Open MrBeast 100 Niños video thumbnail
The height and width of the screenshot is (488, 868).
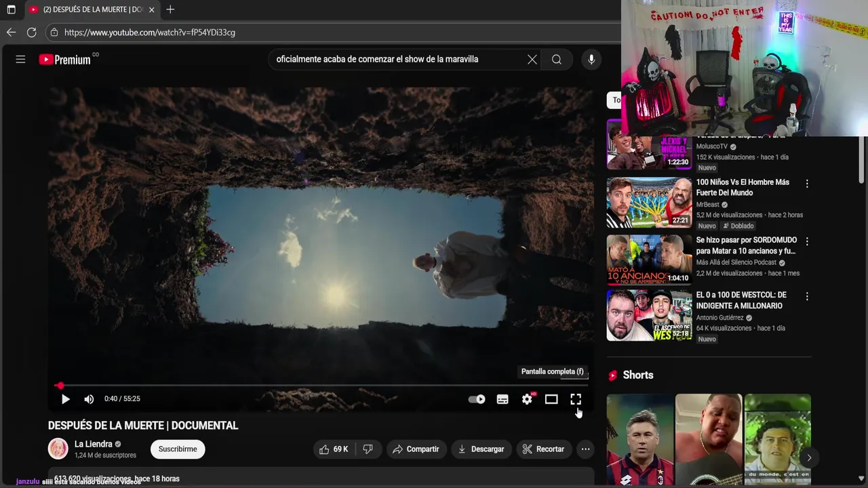[x=649, y=203]
